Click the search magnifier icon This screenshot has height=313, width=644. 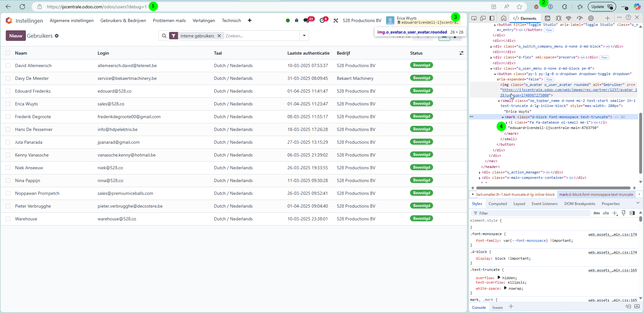coord(164,36)
